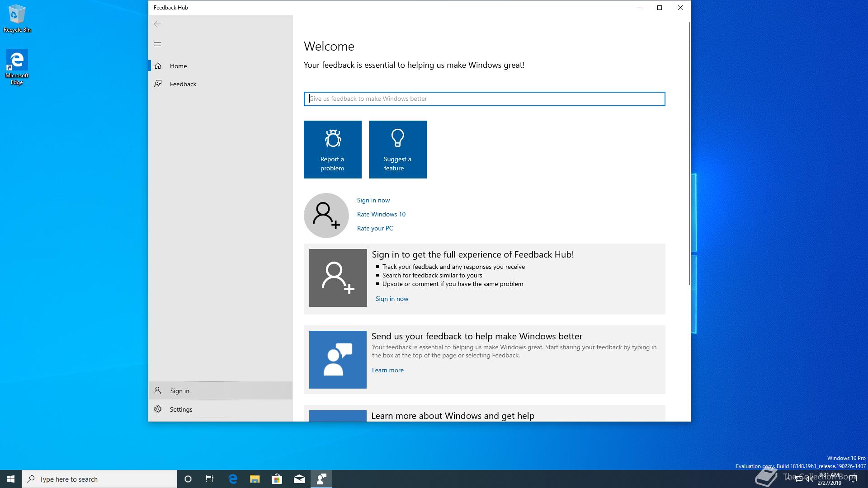Maximize the Feedback Hub window
Viewport: 868px width, 488px height.
click(660, 8)
